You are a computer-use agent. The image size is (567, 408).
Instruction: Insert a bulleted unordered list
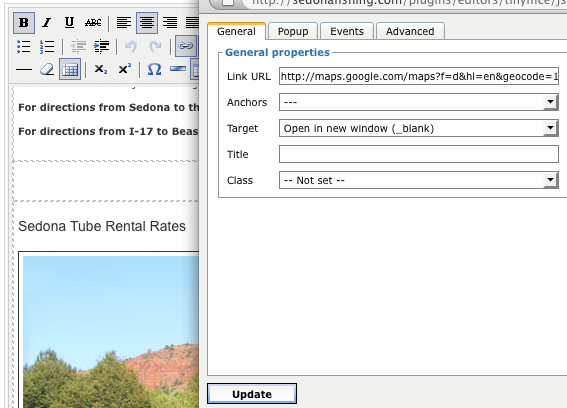(24, 46)
